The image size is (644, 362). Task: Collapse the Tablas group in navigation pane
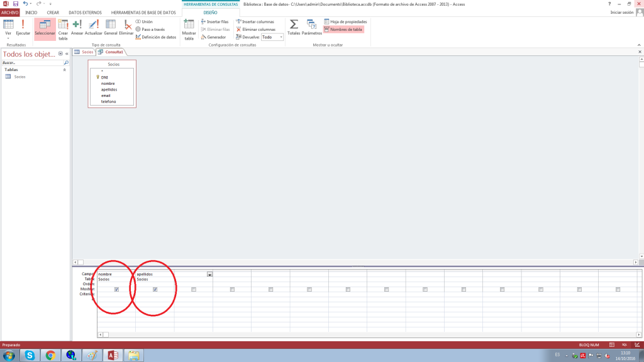click(64, 70)
